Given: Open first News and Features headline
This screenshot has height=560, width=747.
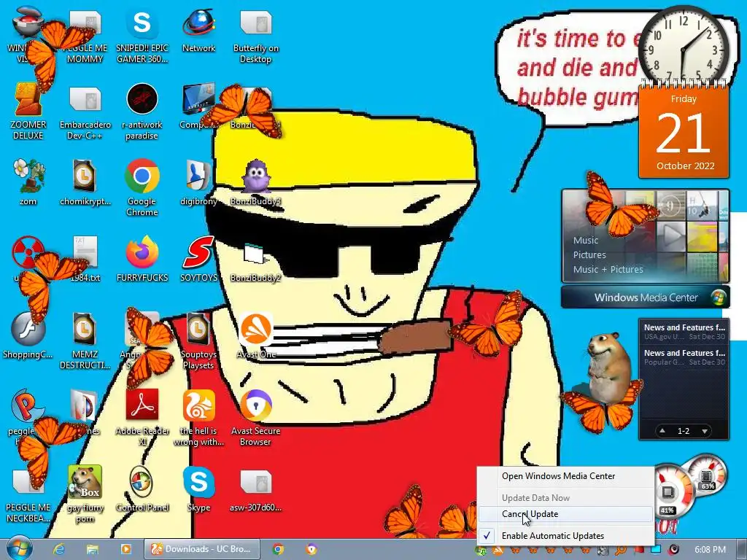Looking at the screenshot, I should tap(684, 332).
